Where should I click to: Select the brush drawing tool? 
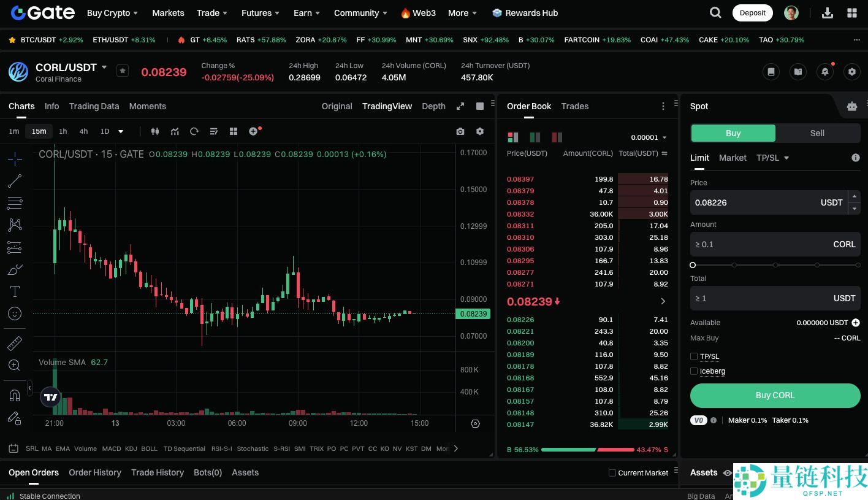coord(15,269)
